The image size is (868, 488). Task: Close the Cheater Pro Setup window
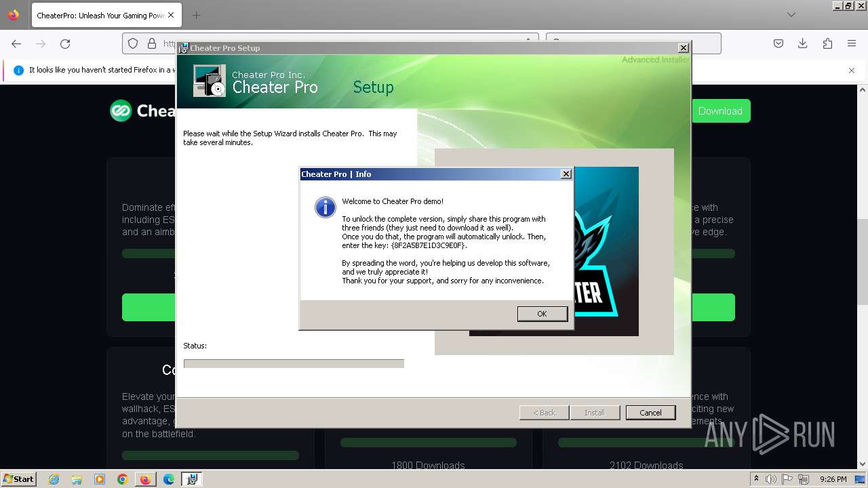point(684,48)
